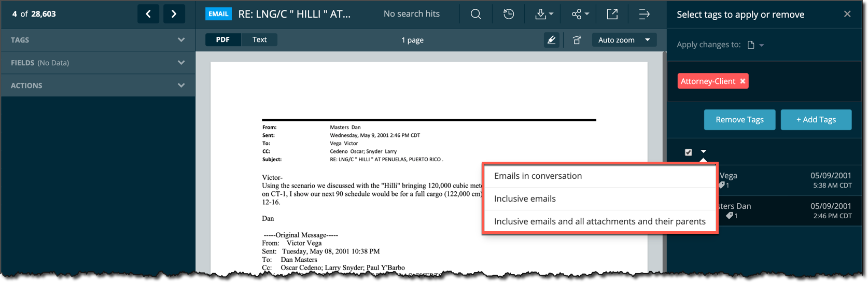Switch to the Text view tab
Screen dimensions: 868x283
[x=259, y=40]
